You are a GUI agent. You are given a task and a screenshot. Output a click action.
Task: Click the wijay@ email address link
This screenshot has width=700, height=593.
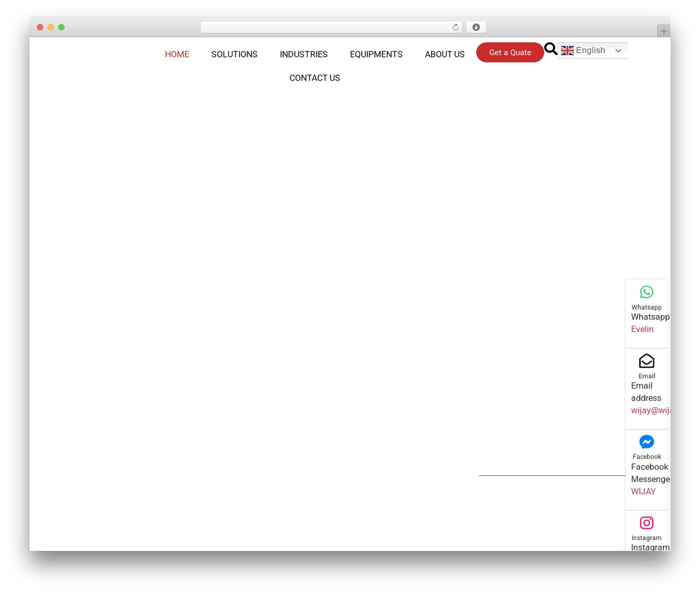coord(650,410)
